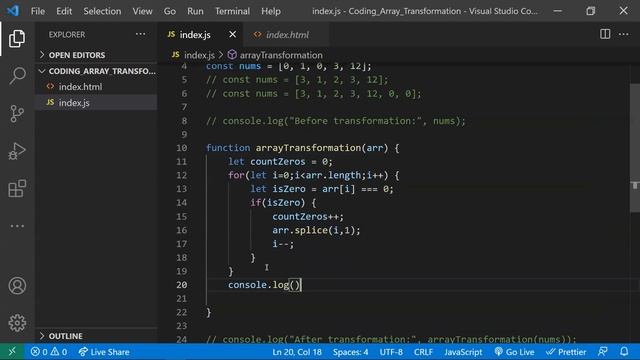Open the Run and Debug view
Viewport: 640px width, 360px height.
tap(17, 151)
